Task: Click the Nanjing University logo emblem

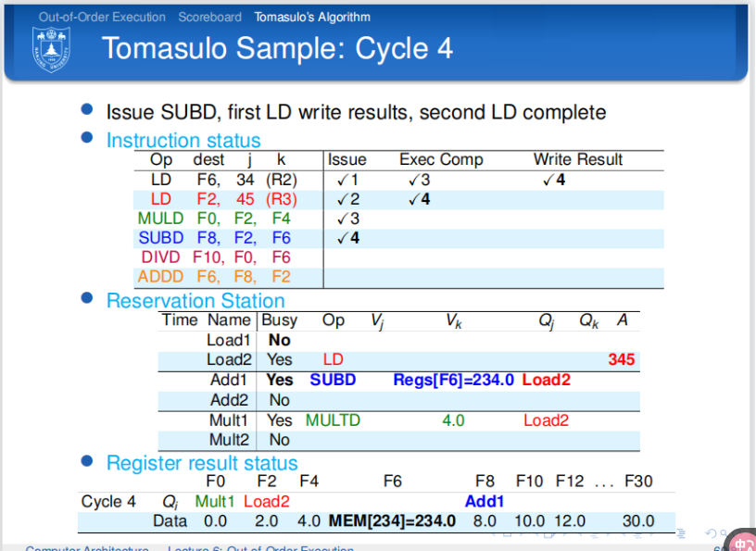Action: click(51, 47)
